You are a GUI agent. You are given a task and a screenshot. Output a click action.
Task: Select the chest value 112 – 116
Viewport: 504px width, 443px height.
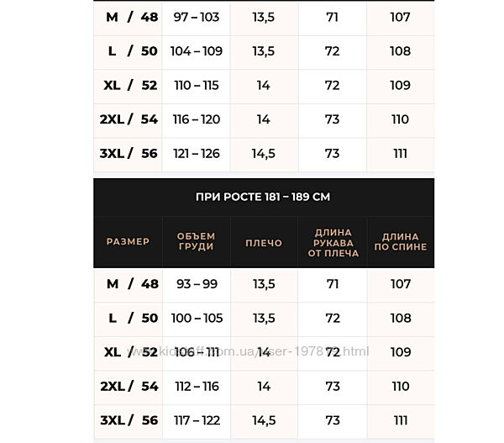coord(196,386)
